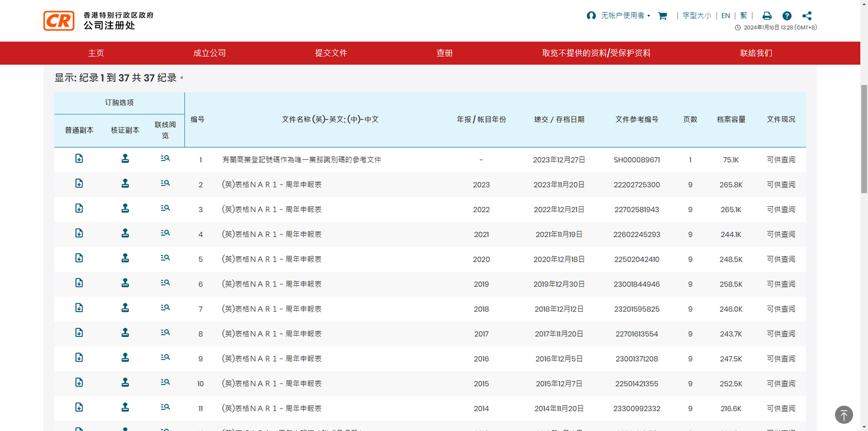868x431 pixels.
Task: Open the 联络我们 menu
Action: [x=756, y=53]
